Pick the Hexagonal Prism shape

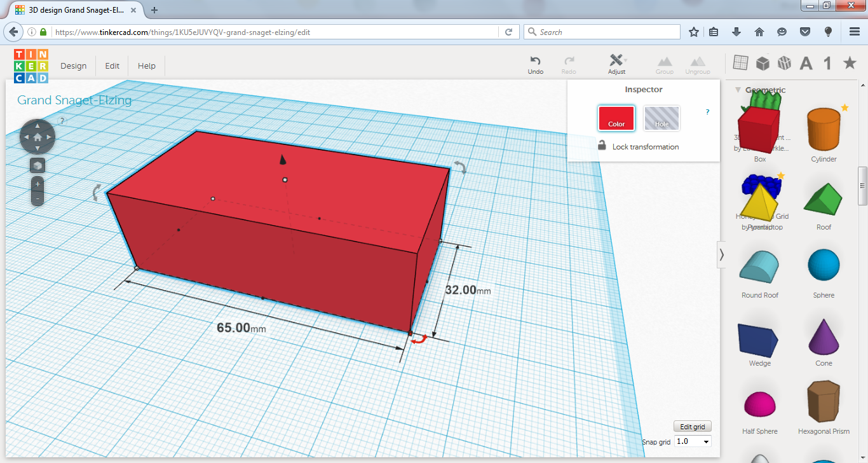tap(824, 403)
